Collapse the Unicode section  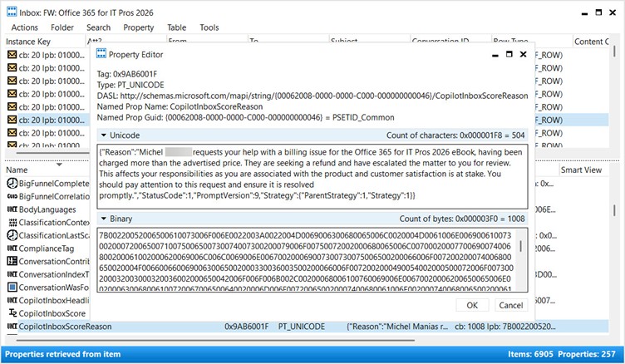[104, 135]
